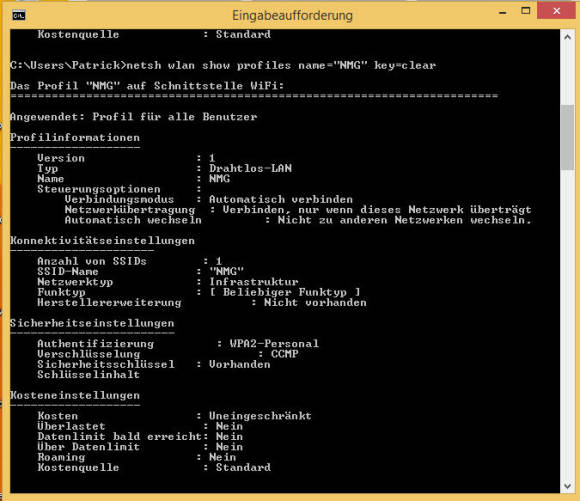Click the Kosteneinstellungen heading
Viewport: 580px width, 501px height.
[x=75, y=396]
